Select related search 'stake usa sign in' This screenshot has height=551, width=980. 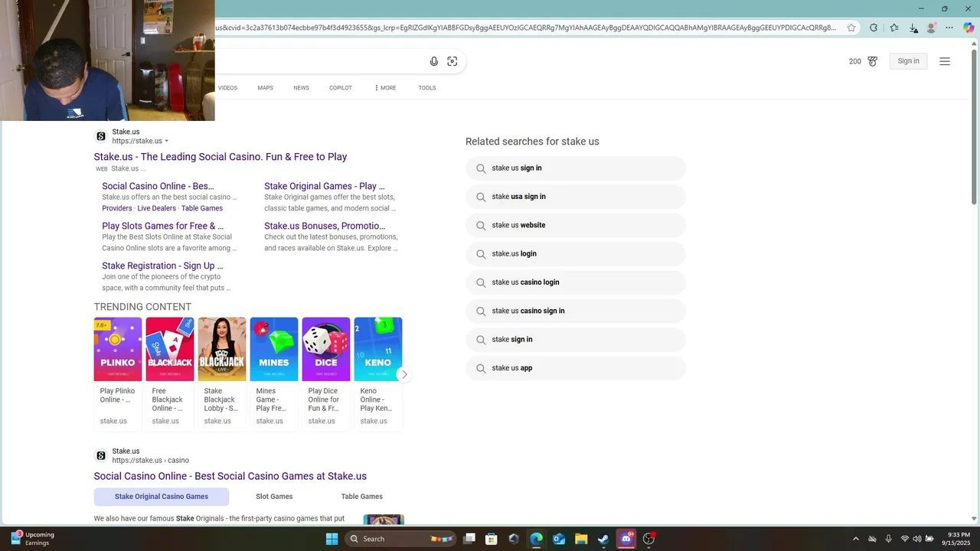coord(576,197)
